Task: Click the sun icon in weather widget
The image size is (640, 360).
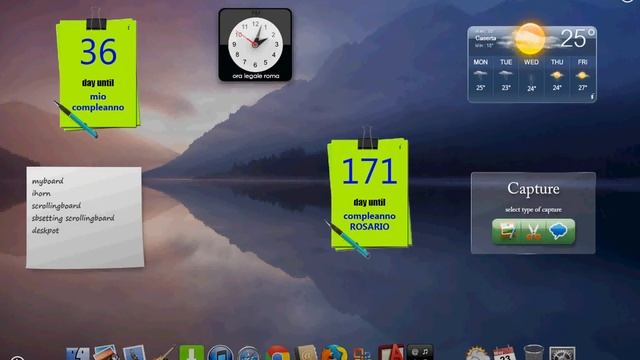Action: [x=530, y=39]
